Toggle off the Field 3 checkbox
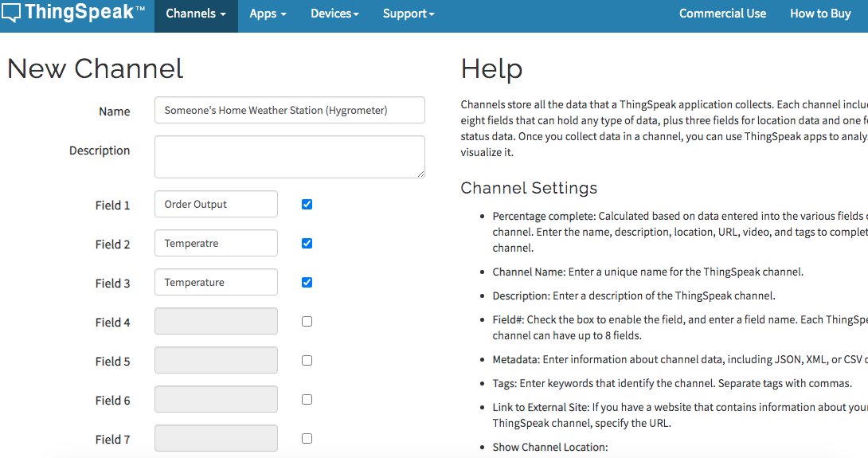The image size is (868, 458). pyautogui.click(x=307, y=283)
